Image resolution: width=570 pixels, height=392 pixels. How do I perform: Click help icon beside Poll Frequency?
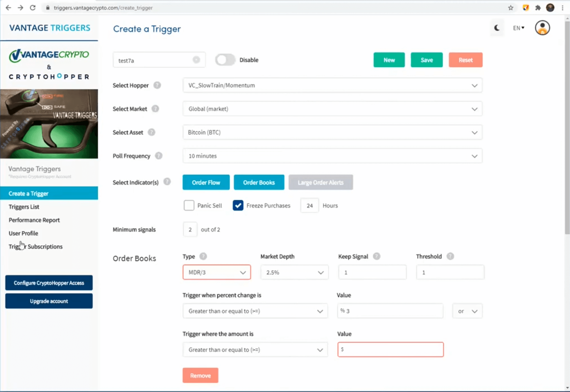point(159,156)
